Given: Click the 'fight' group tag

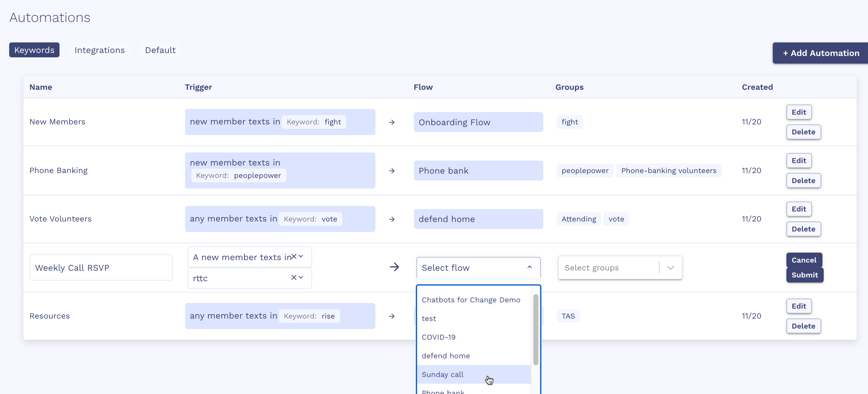Looking at the screenshot, I should [x=569, y=122].
